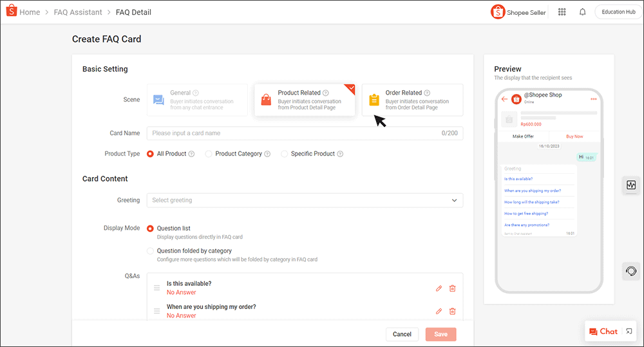Click the Product Related shopping bag icon

tap(266, 100)
